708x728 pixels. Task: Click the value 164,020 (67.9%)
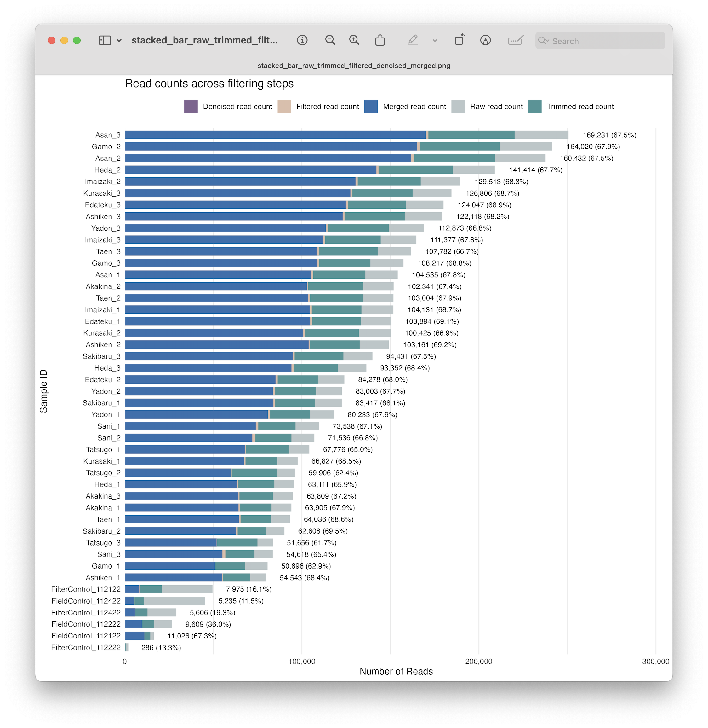click(x=593, y=147)
